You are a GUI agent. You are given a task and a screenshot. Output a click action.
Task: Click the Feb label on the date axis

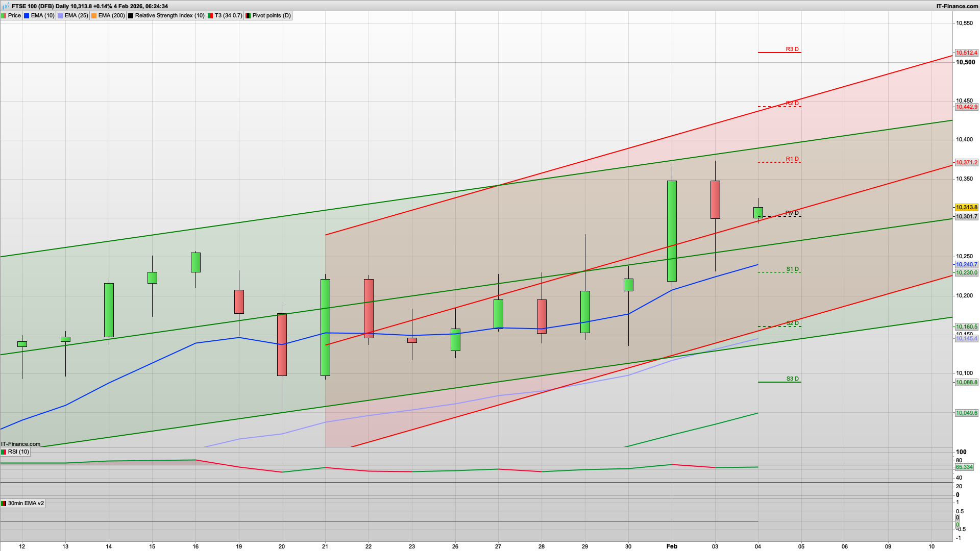pos(672,546)
